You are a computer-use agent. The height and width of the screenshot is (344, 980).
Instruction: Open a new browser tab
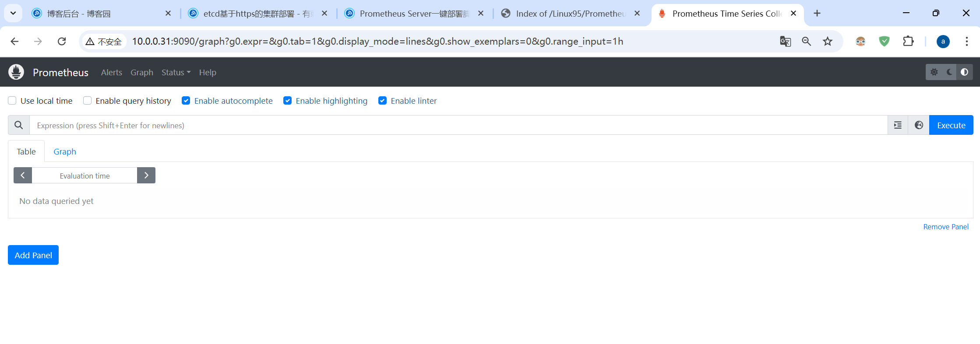point(817,13)
